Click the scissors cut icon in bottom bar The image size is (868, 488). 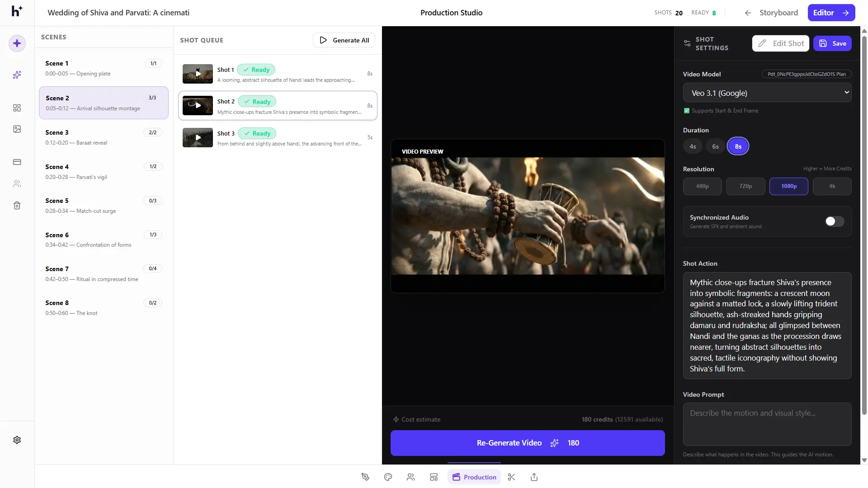pos(511,477)
